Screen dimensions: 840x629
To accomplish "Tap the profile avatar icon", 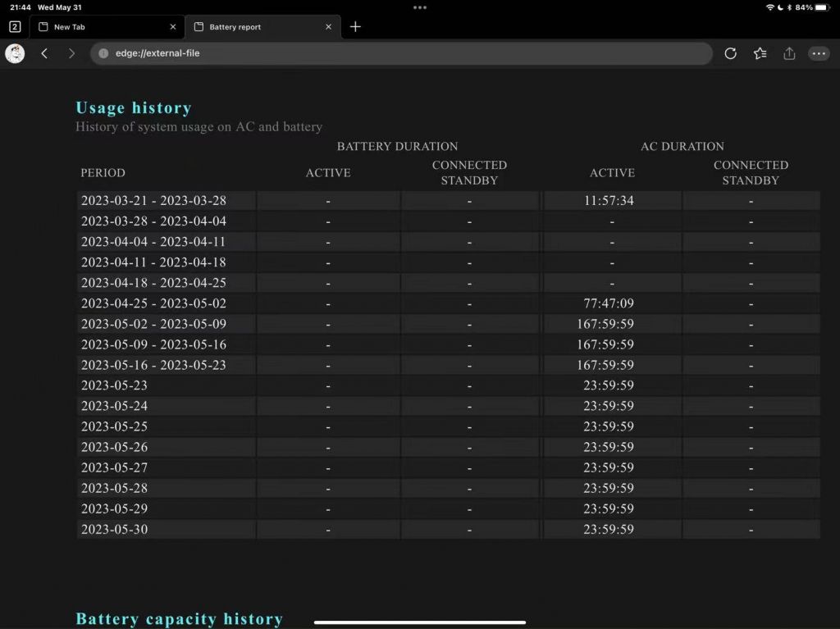I will 15,53.
